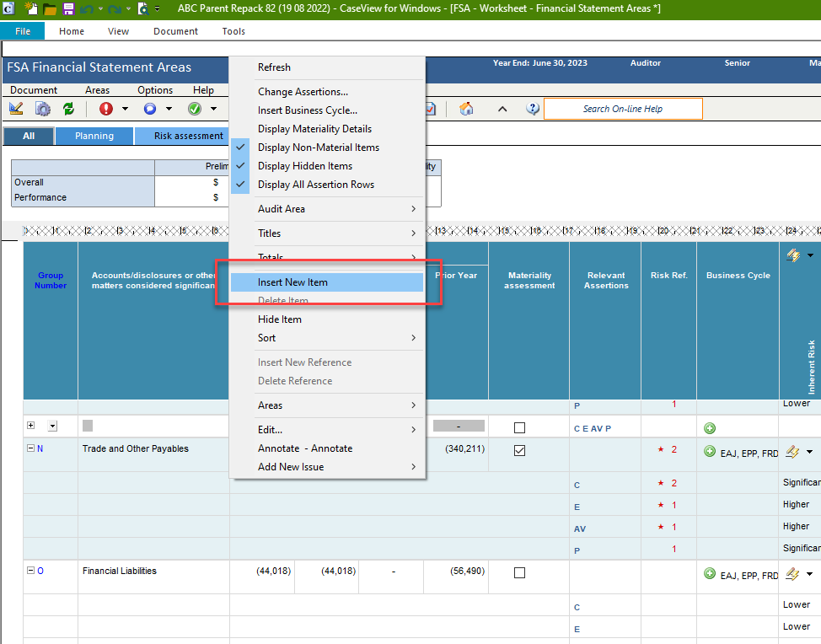Switch to the Risk assessment tab
The width and height of the screenshot is (821, 644).
[x=182, y=136]
